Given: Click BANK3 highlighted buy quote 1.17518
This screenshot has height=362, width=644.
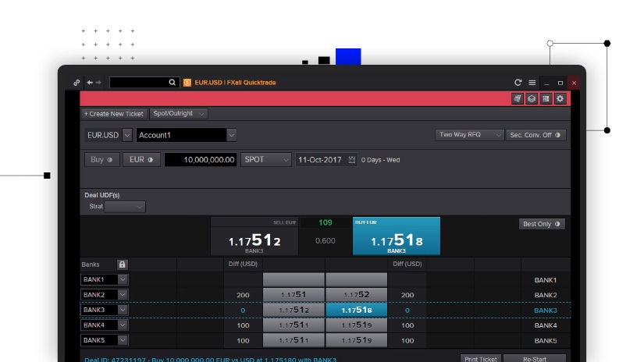Looking at the screenshot, I should pos(357,310).
